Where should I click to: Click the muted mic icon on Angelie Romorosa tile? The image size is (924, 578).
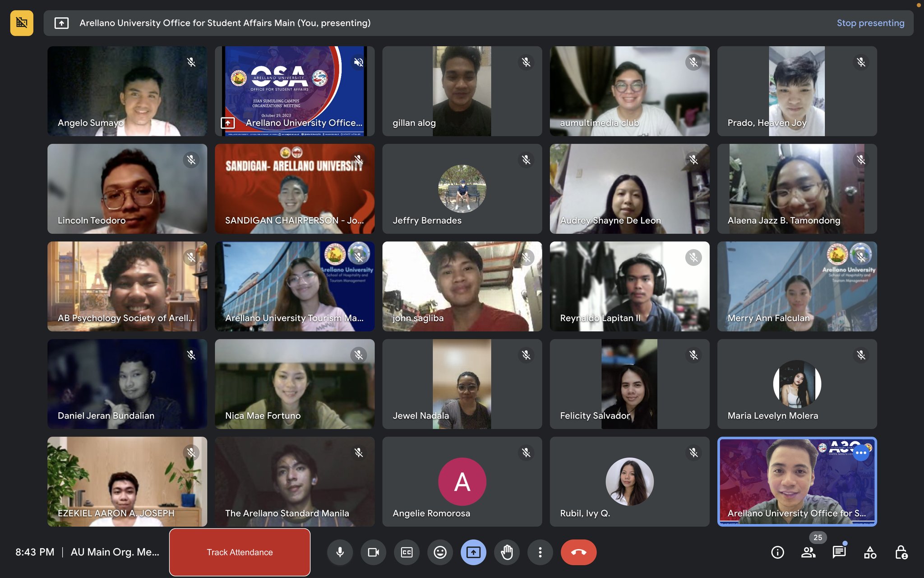click(x=526, y=452)
